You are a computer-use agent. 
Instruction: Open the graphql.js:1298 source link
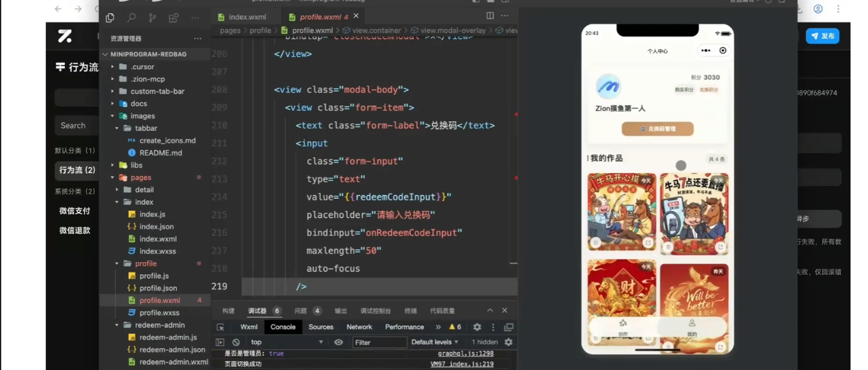pyautogui.click(x=465, y=354)
